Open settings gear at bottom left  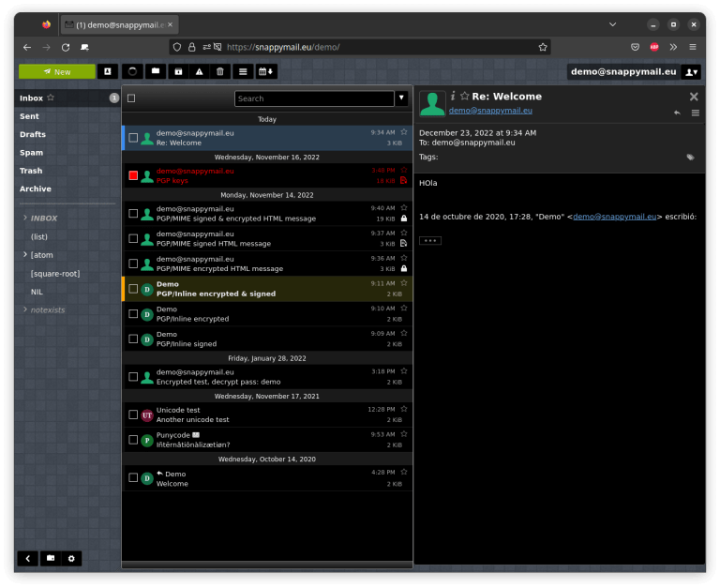click(x=71, y=559)
